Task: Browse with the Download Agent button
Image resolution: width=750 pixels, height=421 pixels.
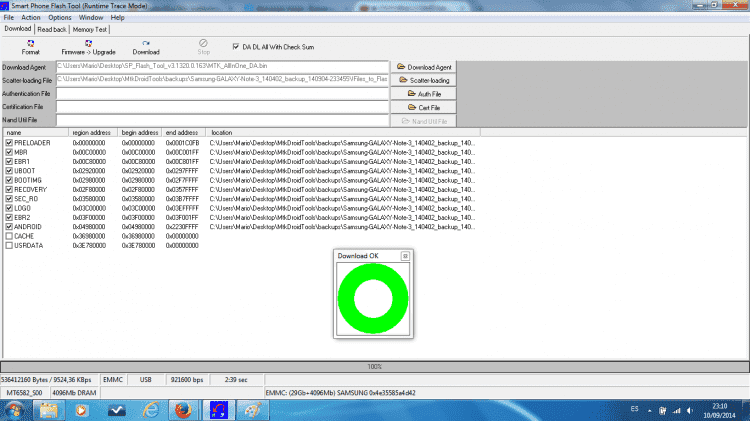Action: click(423, 67)
